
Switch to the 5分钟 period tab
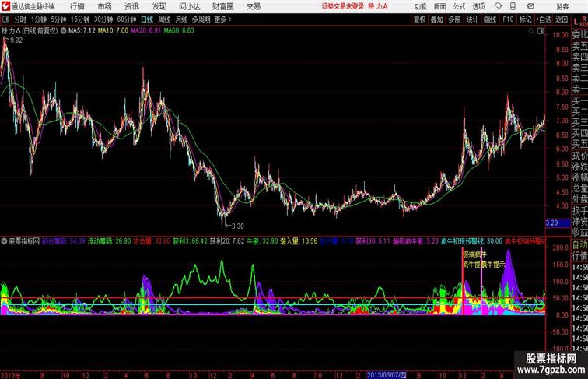[x=58, y=19]
